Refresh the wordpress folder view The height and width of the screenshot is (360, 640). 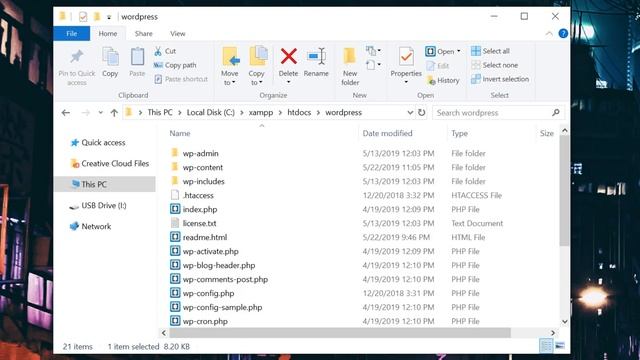tap(422, 112)
